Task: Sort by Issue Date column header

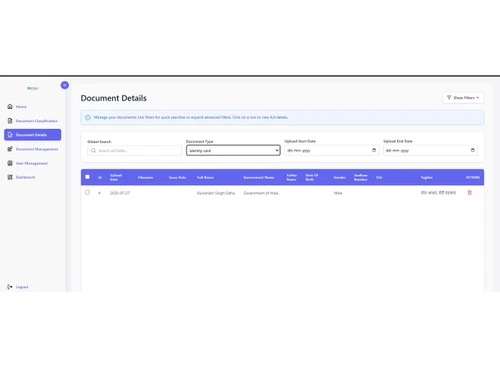Action: pyautogui.click(x=177, y=177)
